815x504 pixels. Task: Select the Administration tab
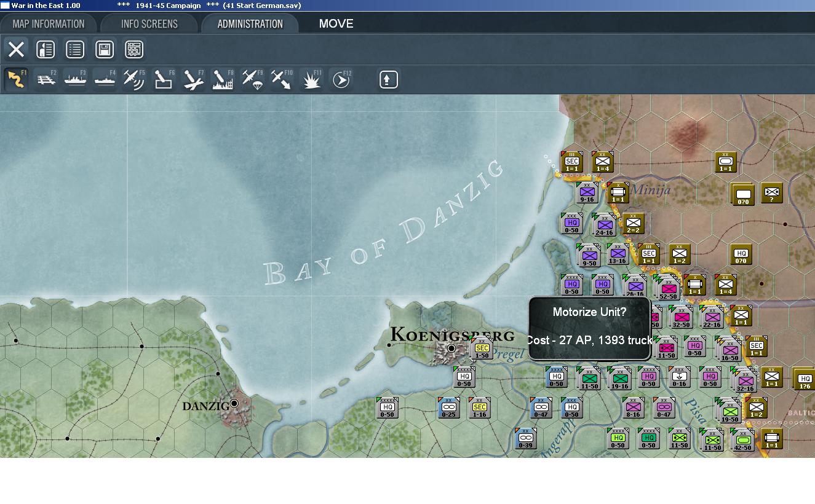(x=250, y=24)
